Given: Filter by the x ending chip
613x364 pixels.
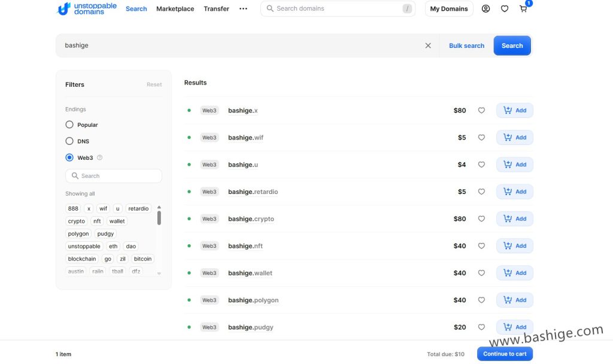Looking at the screenshot, I should [x=89, y=208].
